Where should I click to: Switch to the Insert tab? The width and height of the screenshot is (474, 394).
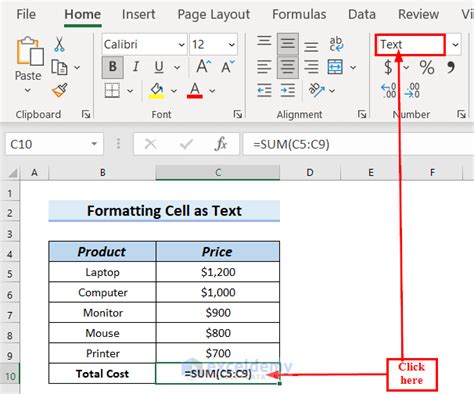[x=138, y=14]
